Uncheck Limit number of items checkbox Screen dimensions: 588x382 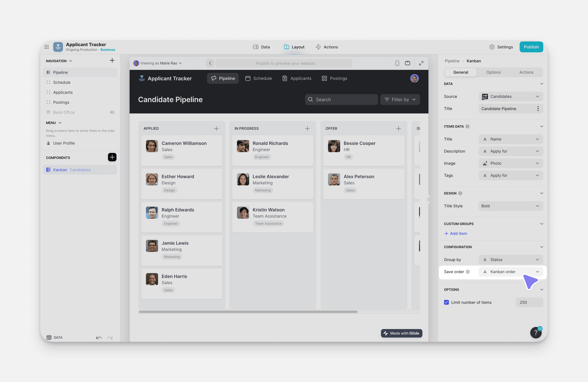pyautogui.click(x=446, y=302)
